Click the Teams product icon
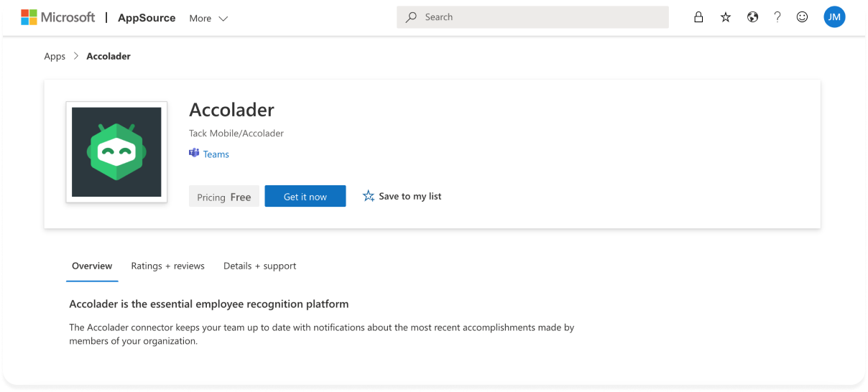 pyautogui.click(x=194, y=154)
